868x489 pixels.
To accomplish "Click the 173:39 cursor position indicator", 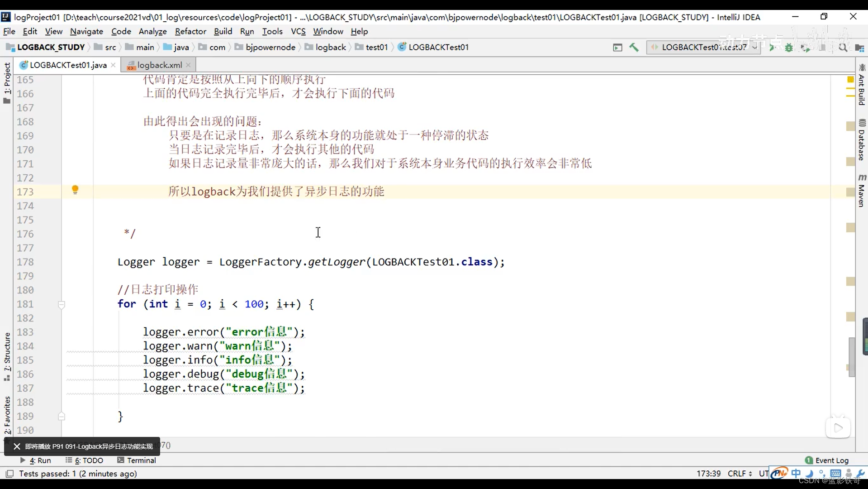I will pos(708,473).
